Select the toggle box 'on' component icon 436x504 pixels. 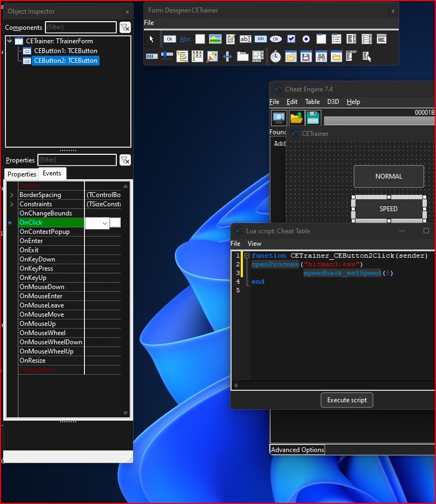coord(261,39)
